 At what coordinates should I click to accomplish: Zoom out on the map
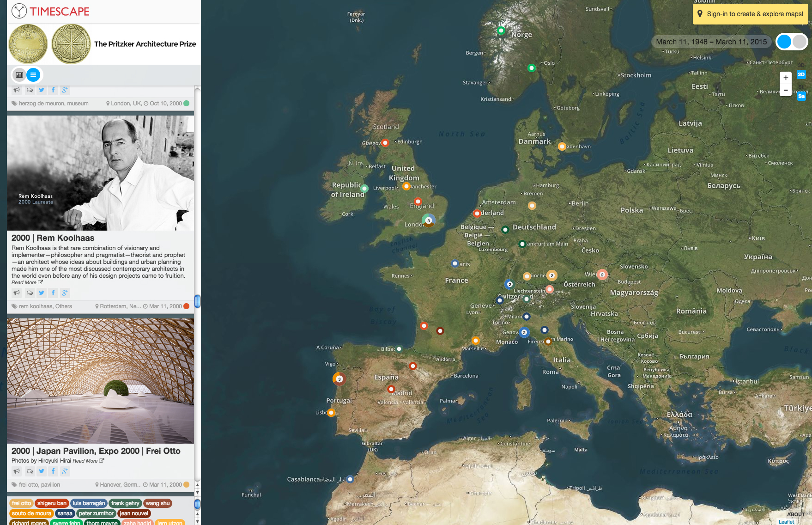point(786,90)
